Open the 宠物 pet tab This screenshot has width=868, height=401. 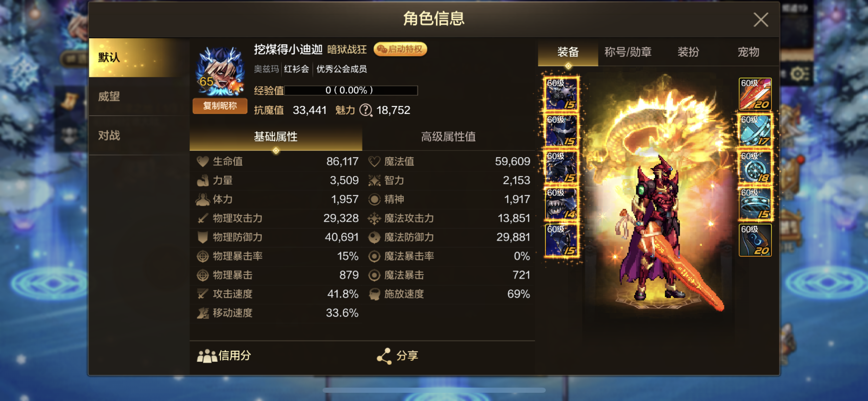748,52
